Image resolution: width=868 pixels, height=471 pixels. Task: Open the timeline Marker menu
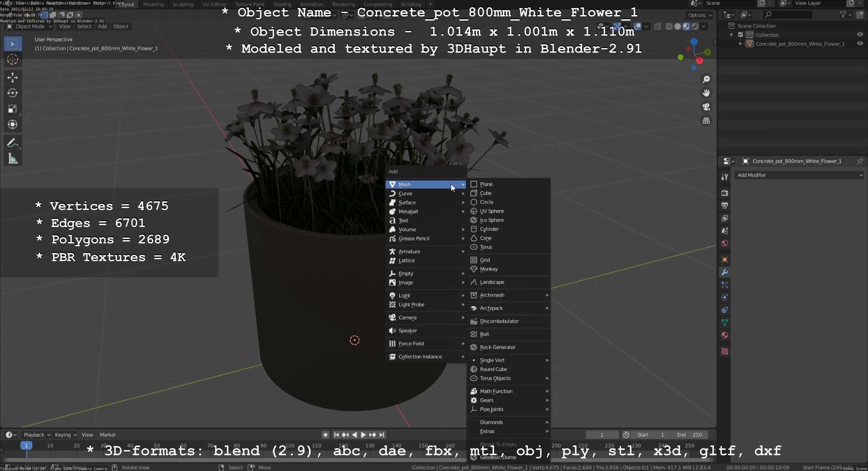pyautogui.click(x=107, y=435)
